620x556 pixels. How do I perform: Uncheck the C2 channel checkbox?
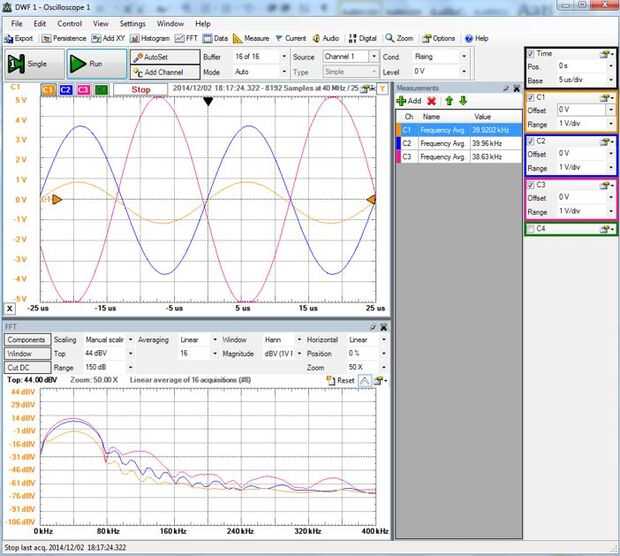click(x=531, y=141)
